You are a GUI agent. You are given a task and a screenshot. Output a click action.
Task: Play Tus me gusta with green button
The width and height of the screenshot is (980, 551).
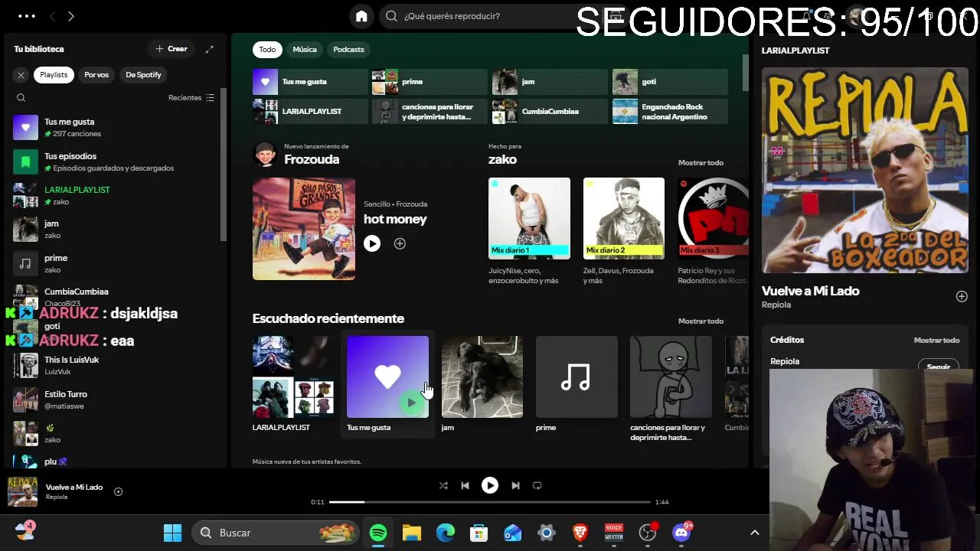tap(412, 403)
